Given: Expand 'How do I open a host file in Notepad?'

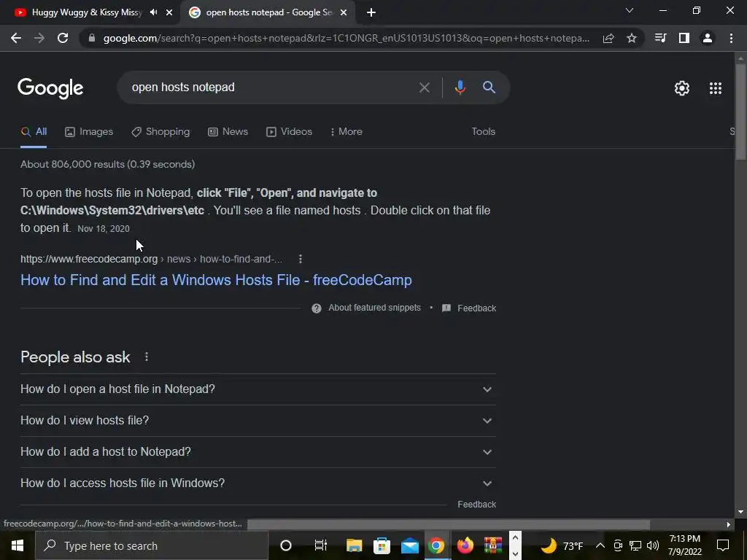Looking at the screenshot, I should (x=258, y=389).
